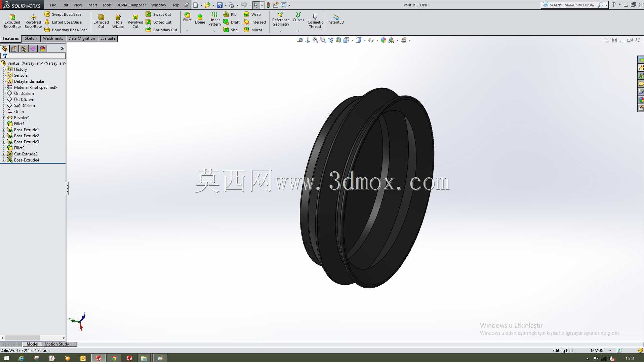This screenshot has width=644, height=362.
Task: Open the Cosmetic Thread tool
Action: click(315, 21)
